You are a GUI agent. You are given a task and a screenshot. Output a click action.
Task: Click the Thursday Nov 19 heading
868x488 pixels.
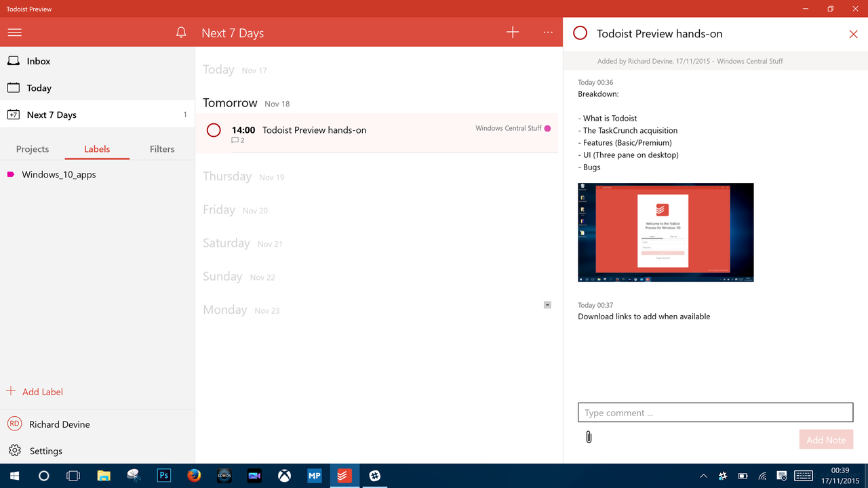tap(243, 176)
